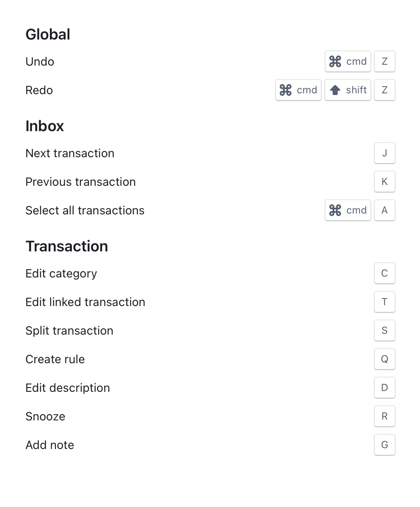Click the T keycap for Edit linked transaction
This screenshot has width=420, height=507.
[x=384, y=302]
